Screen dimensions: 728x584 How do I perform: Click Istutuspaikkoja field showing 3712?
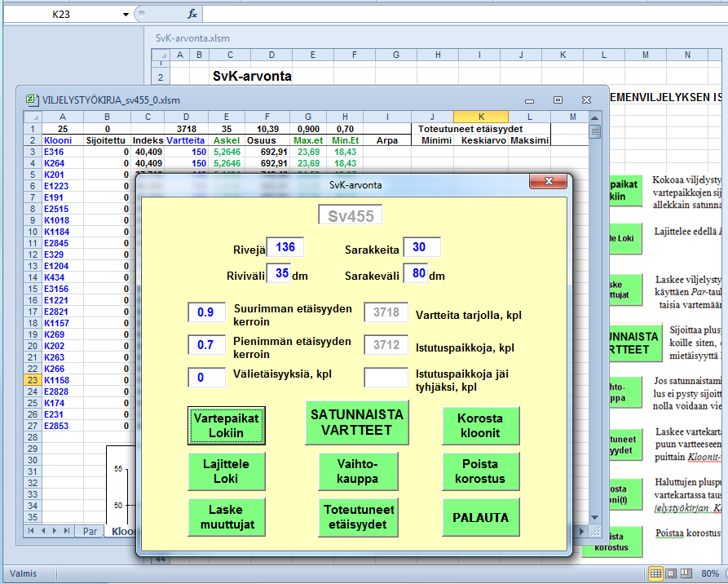[x=386, y=345]
